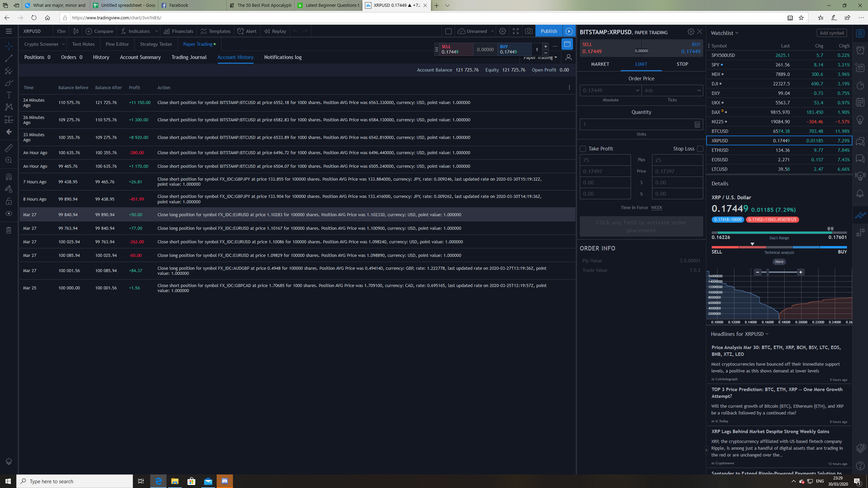The width and height of the screenshot is (868, 488).
Task: Click depth chart zoom plus button
Action: click(x=801, y=272)
